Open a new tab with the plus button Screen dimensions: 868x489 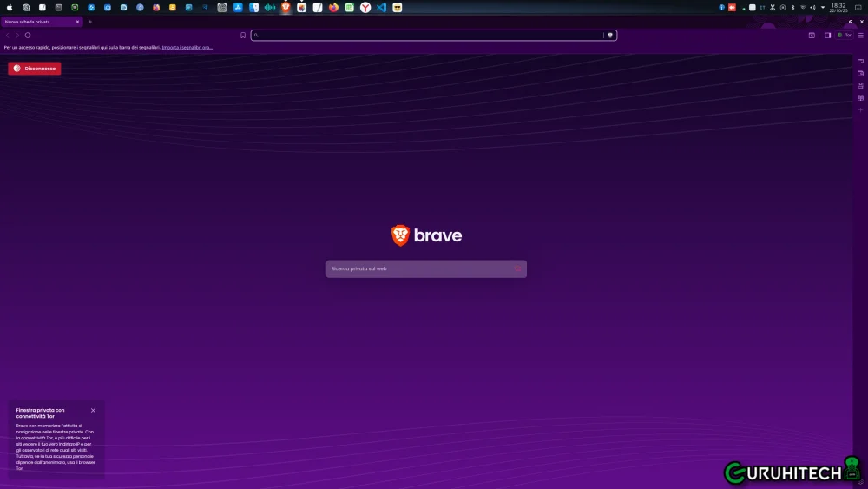tap(89, 22)
